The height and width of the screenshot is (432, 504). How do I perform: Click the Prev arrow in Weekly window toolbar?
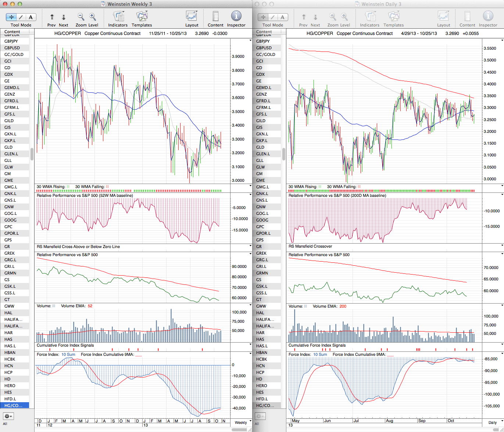coord(52,17)
